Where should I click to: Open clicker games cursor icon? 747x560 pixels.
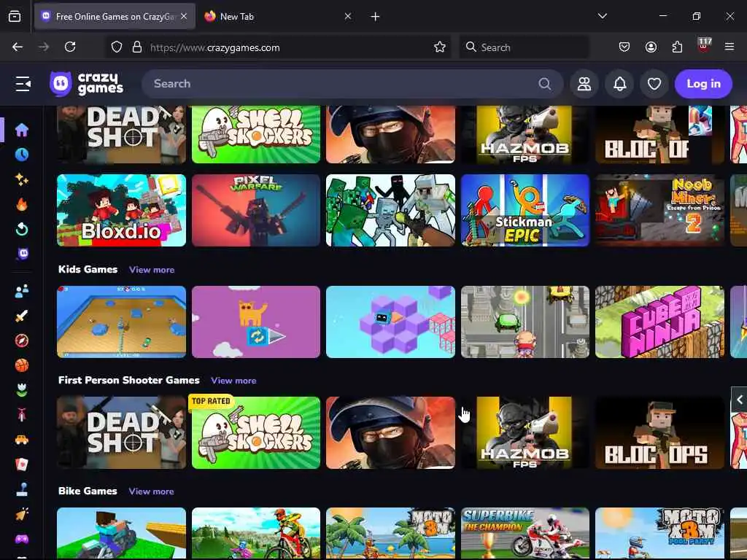[x=22, y=514]
